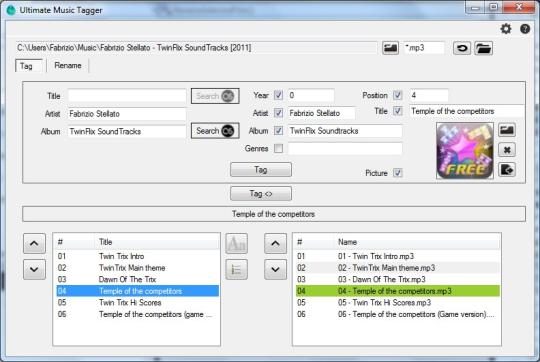Image resolution: width=540 pixels, height=362 pixels.
Task: Enable the Genres checkbox
Action: [278, 148]
